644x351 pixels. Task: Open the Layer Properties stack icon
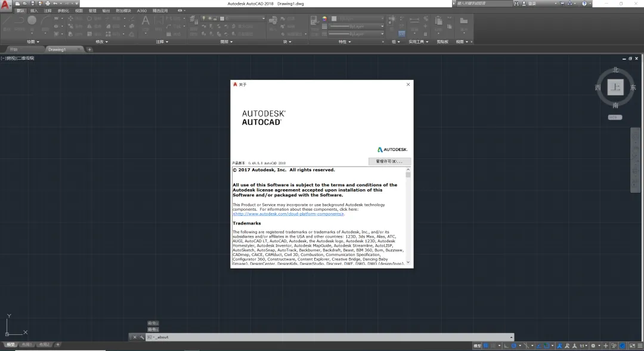tap(193, 20)
